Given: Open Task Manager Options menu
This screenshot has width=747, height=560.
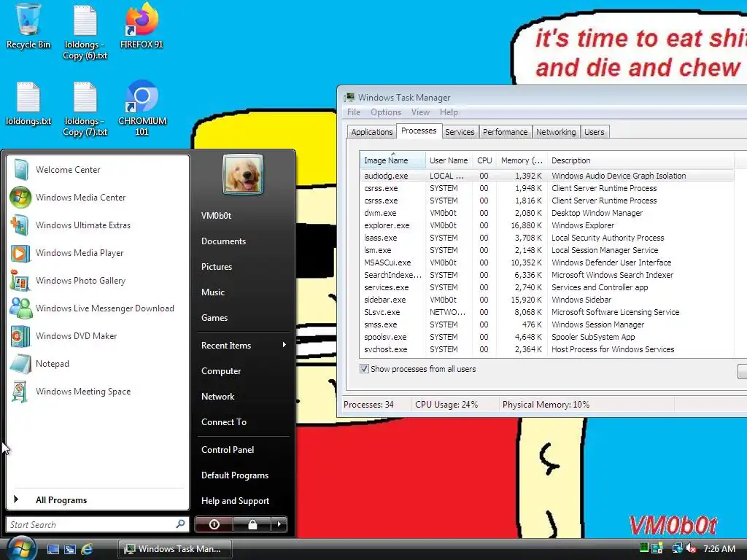Looking at the screenshot, I should click(x=386, y=112).
